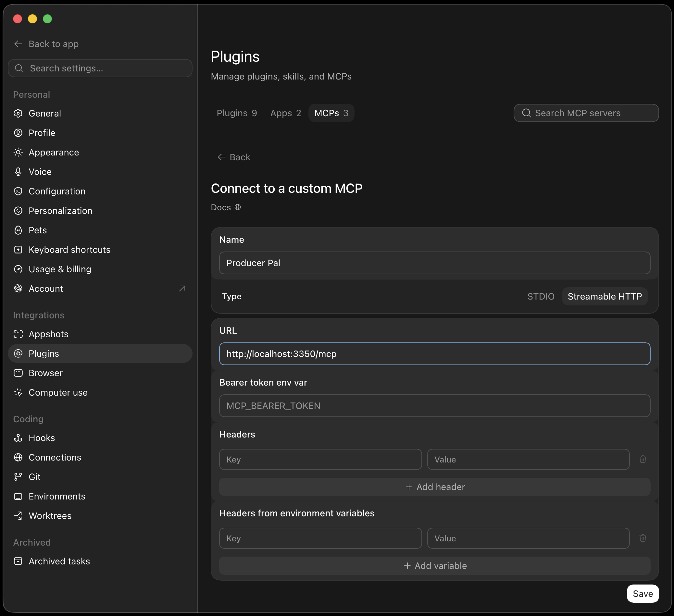The height and width of the screenshot is (616, 674).
Task: Select the STDIO connection type
Action: click(541, 296)
